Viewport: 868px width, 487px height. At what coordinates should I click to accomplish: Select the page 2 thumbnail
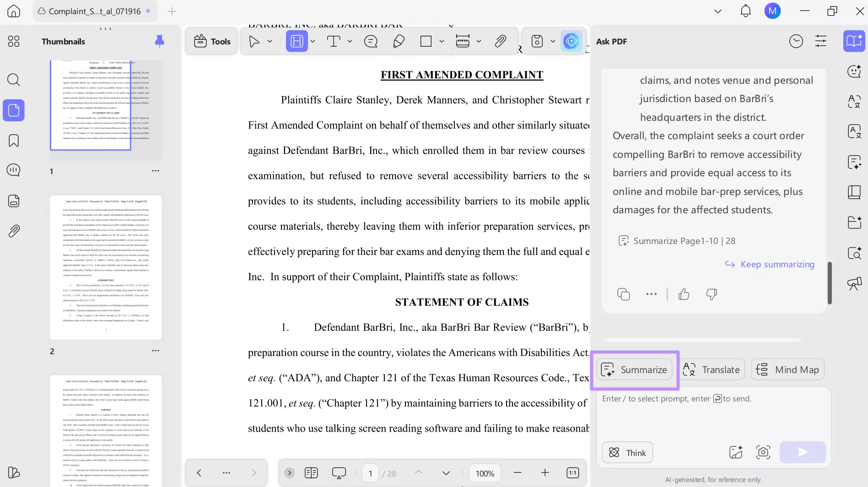pyautogui.click(x=105, y=267)
